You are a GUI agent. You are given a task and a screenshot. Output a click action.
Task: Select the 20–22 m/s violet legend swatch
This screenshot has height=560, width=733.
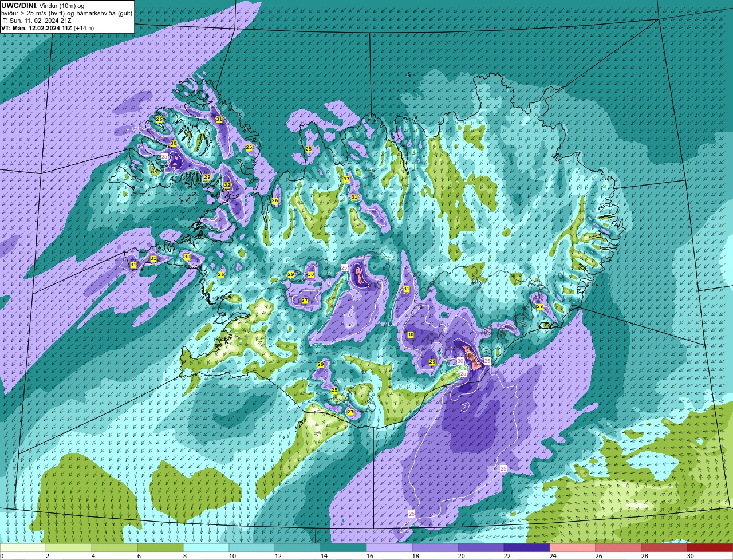point(481,547)
